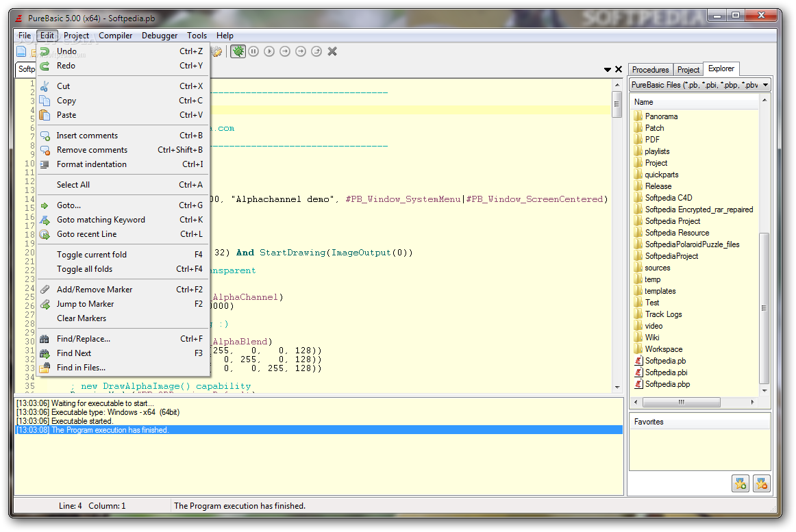The width and height of the screenshot is (796, 532).
Task: Select the Workspace folder
Action: click(664, 349)
